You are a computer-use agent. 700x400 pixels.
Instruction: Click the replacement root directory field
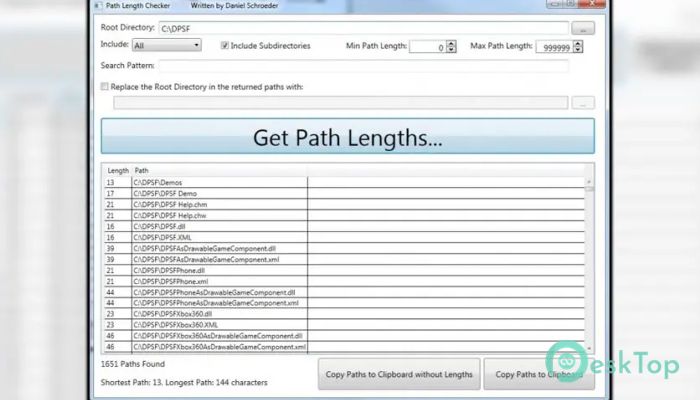tap(341, 103)
